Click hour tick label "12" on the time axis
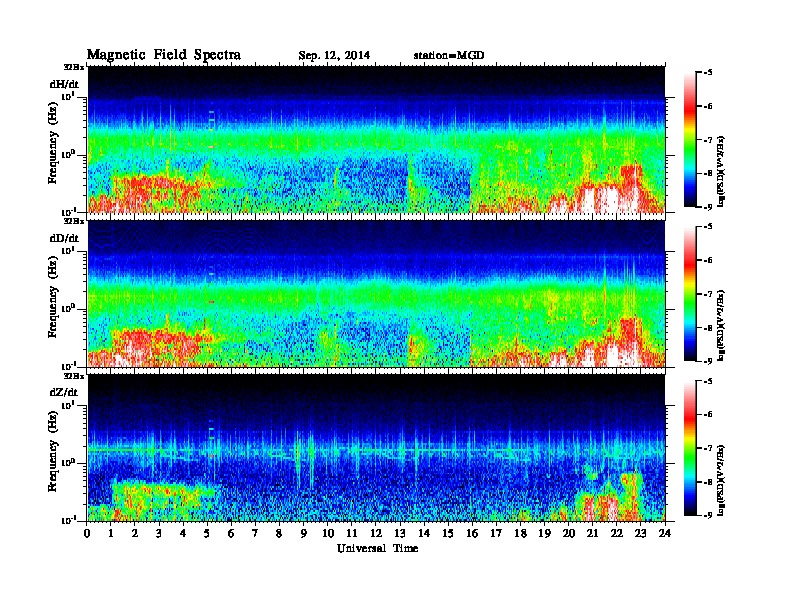This screenshot has width=792, height=612. [x=376, y=533]
